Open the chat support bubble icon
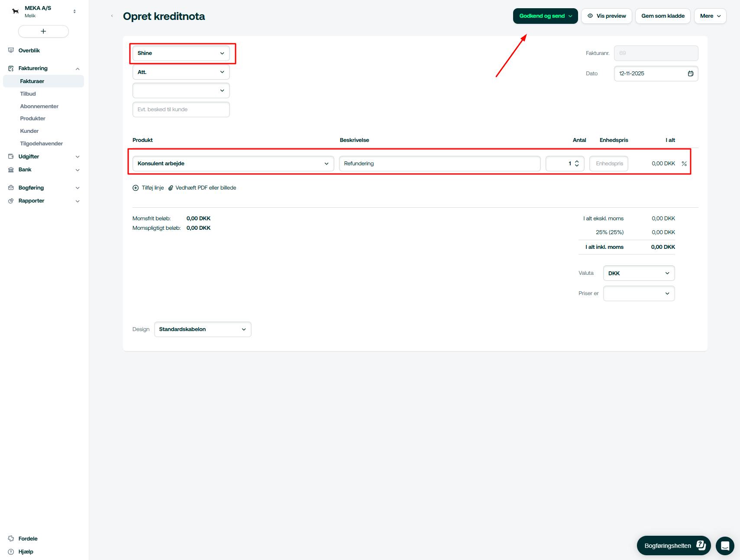The width and height of the screenshot is (740, 560). click(725, 546)
